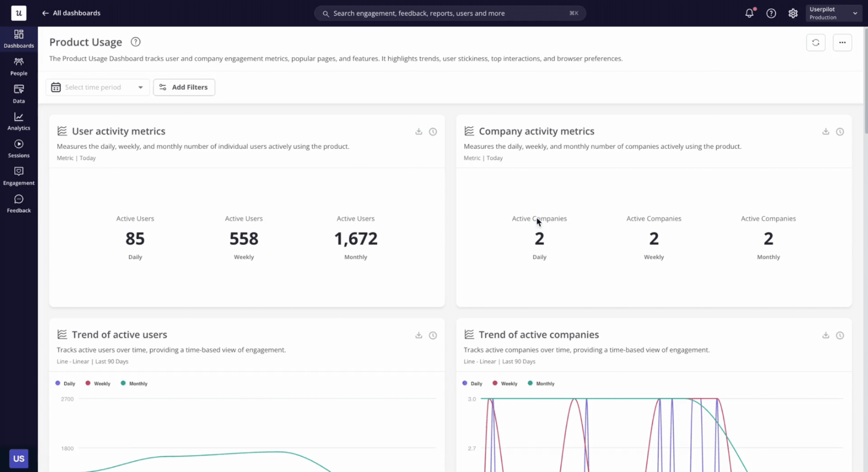Screen dimensions: 868x472
Task: Download the Trend of active users chart
Action: pos(418,335)
